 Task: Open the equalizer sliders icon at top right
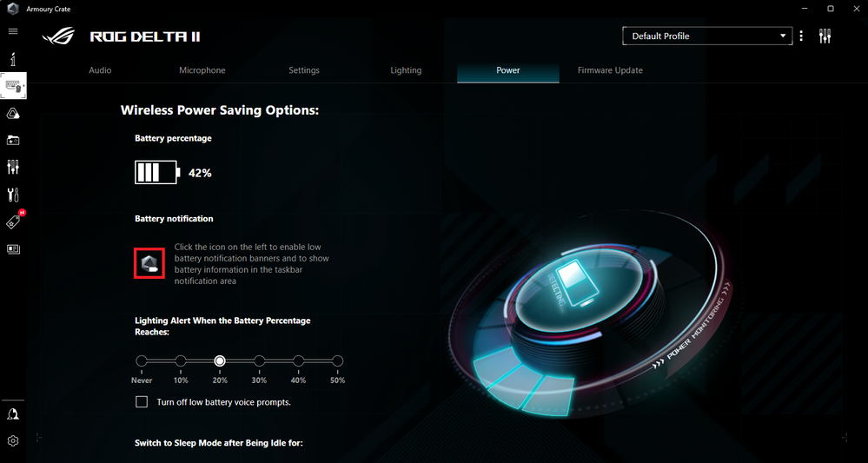pyautogui.click(x=825, y=36)
